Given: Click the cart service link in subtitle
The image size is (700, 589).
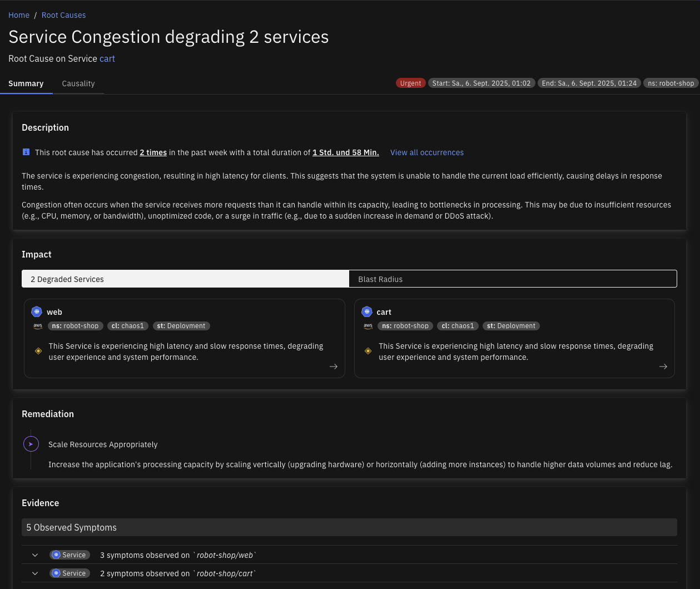Looking at the screenshot, I should point(107,58).
